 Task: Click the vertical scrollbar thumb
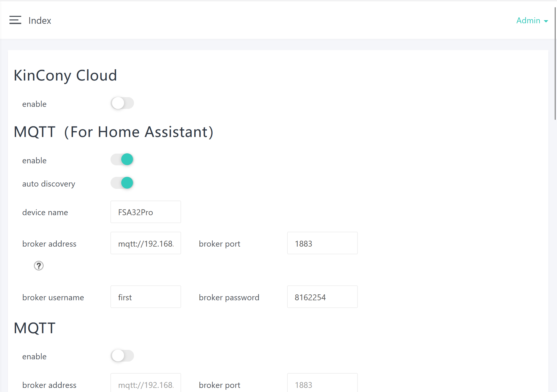tap(555, 64)
